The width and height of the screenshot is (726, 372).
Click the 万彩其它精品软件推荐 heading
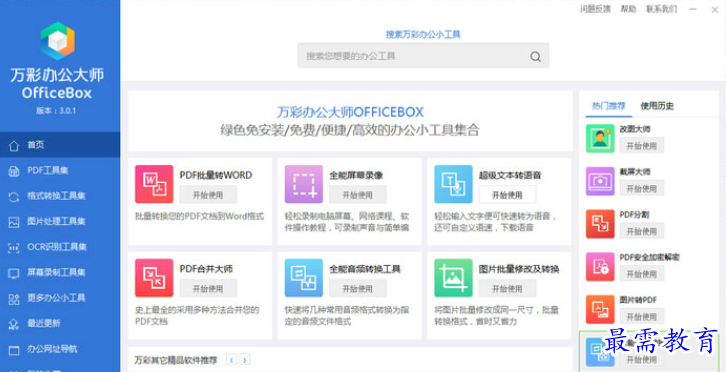[175, 359]
